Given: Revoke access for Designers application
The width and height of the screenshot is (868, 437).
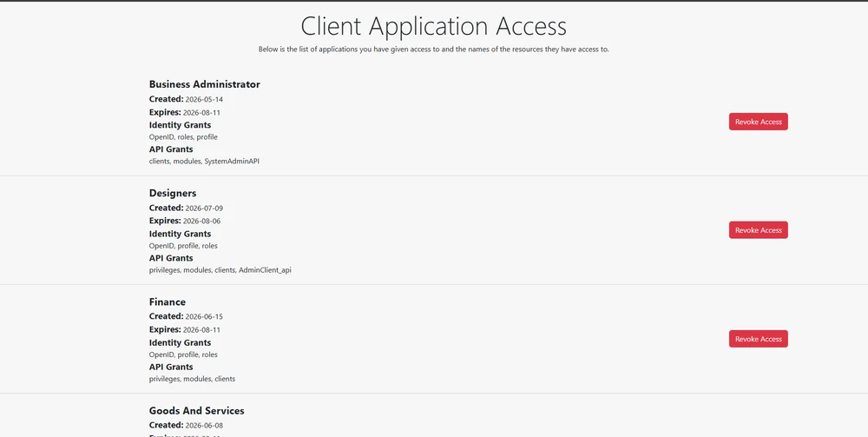Looking at the screenshot, I should click(x=758, y=230).
